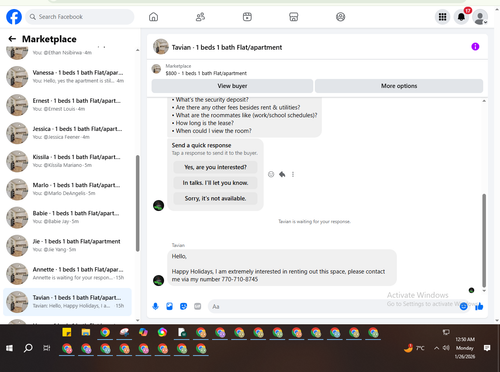The image size is (500, 372).
Task: Show hidden system tray icons
Action: pos(436,348)
